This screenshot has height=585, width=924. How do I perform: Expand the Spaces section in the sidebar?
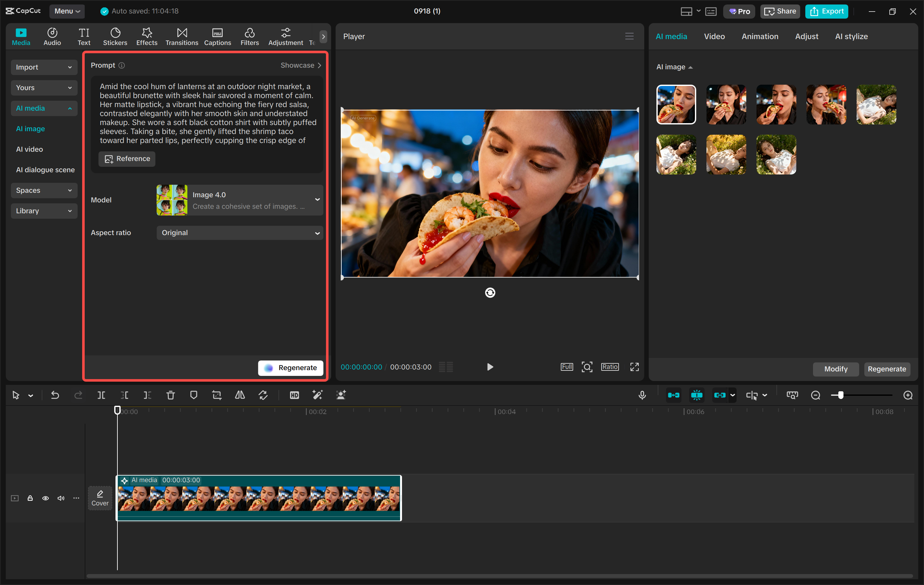pos(44,190)
